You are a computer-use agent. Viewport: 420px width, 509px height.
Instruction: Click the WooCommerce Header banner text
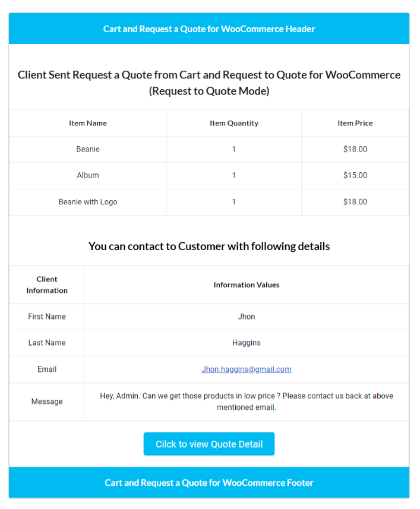[209, 29]
